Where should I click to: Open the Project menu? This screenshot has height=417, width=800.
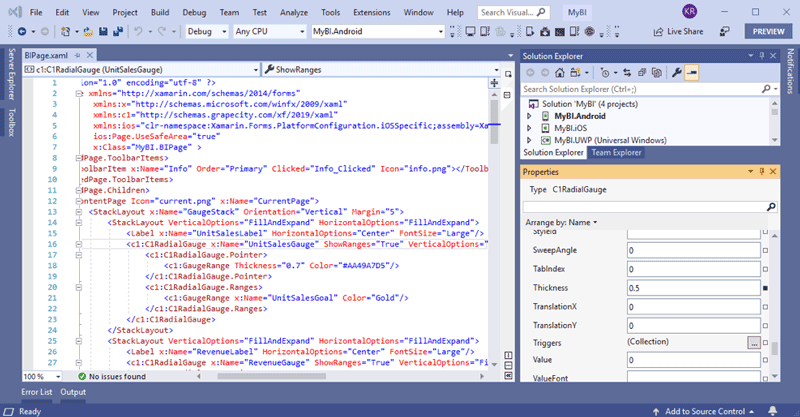coord(125,12)
